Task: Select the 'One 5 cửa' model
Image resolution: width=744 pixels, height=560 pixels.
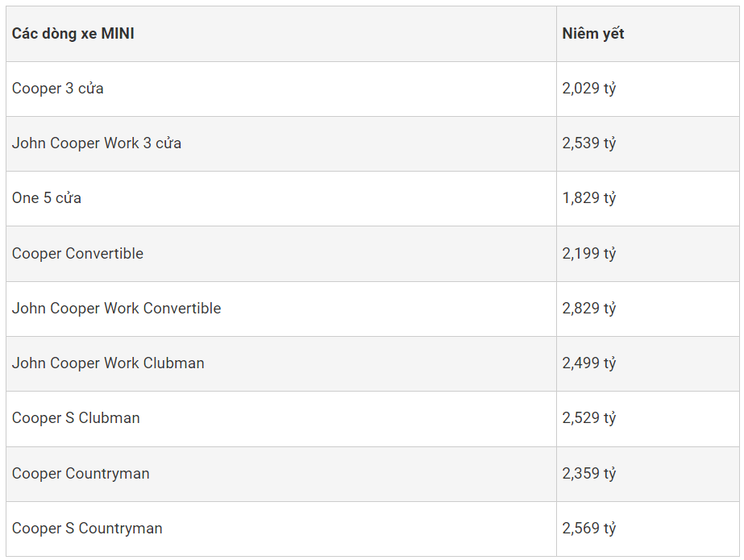Action: (x=47, y=198)
